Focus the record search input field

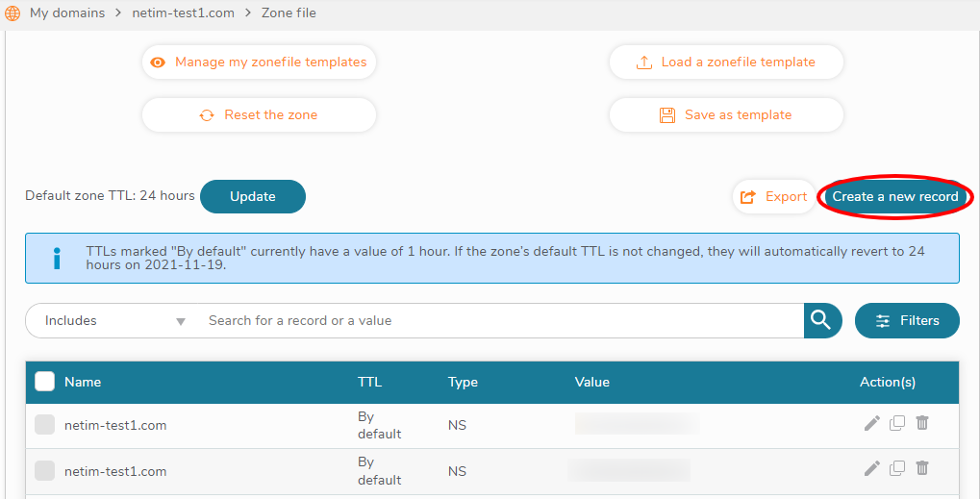click(x=500, y=320)
